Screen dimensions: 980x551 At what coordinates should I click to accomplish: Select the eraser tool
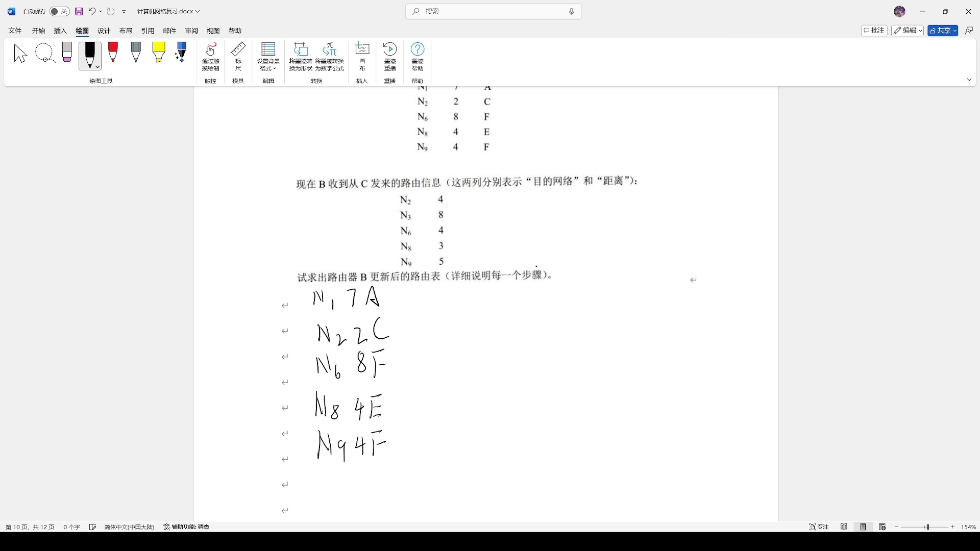coord(66,53)
